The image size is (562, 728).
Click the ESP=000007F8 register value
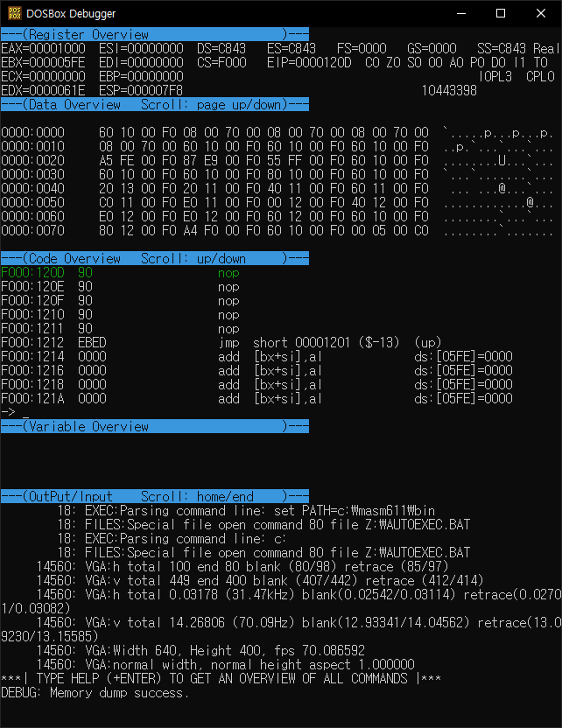pos(141,90)
